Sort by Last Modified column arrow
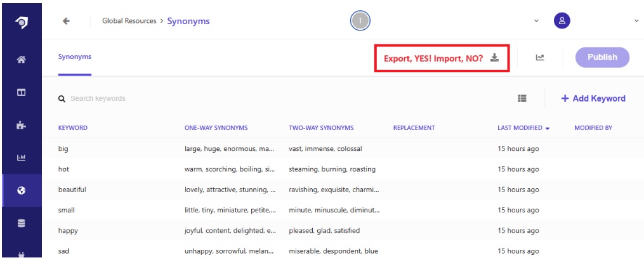Screen dimensions: 644x260 548,129
